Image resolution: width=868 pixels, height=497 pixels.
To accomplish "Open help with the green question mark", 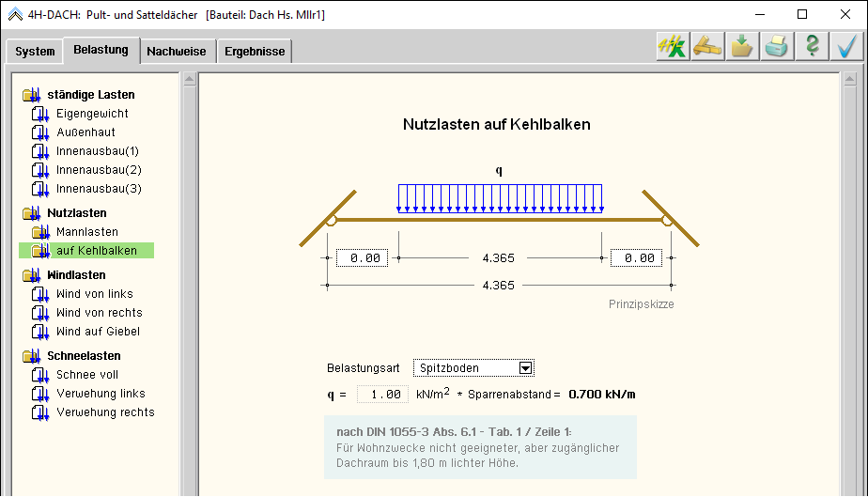I will point(813,47).
